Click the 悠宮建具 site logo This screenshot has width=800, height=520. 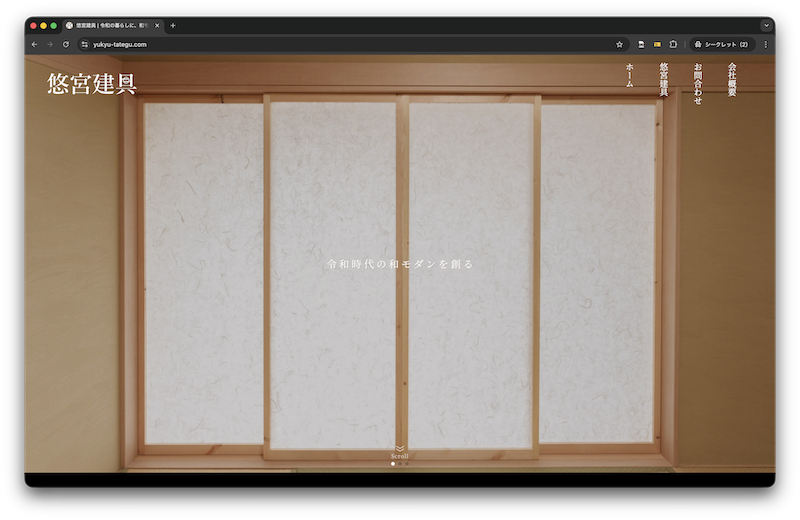tap(91, 84)
